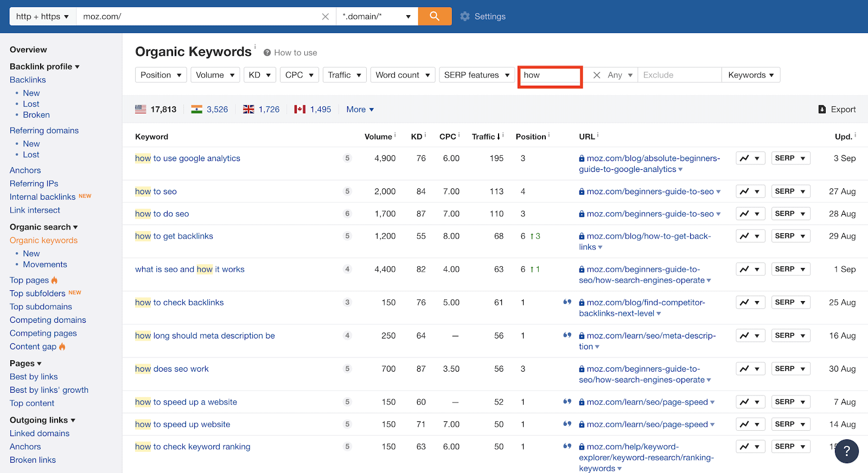This screenshot has height=473, width=868.
Task: Open SERP dropdown for what is seo and how it works
Action: pyautogui.click(x=791, y=269)
